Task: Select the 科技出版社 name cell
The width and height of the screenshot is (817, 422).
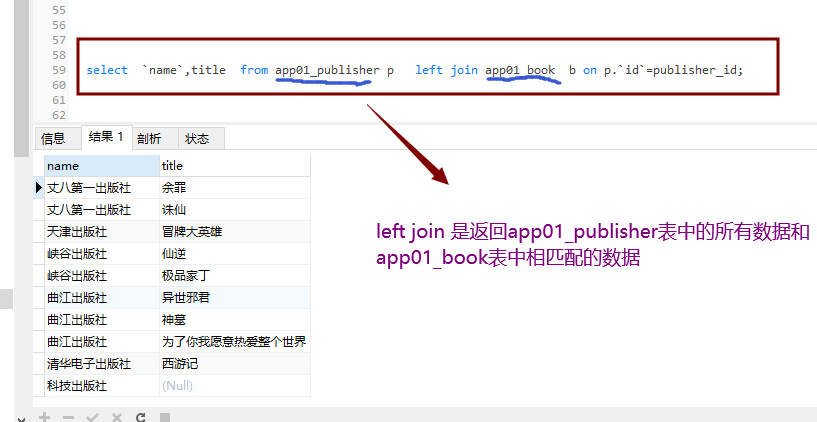Action: (x=102, y=386)
